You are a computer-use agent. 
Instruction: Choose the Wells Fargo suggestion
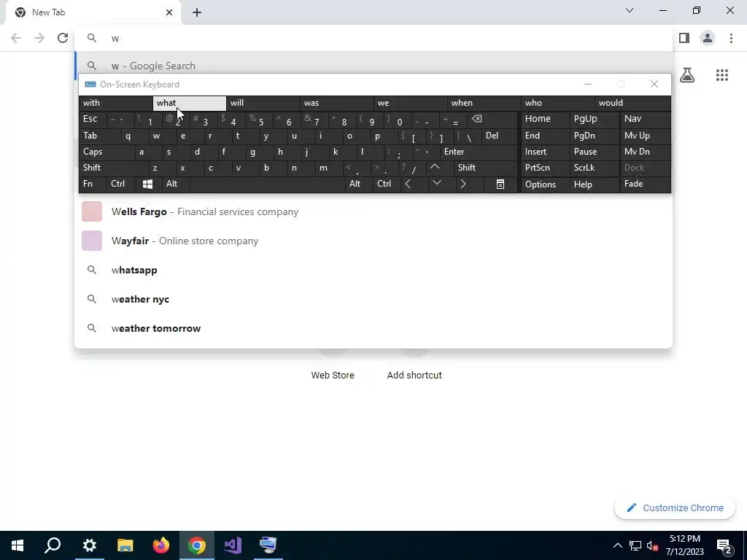pos(374,211)
